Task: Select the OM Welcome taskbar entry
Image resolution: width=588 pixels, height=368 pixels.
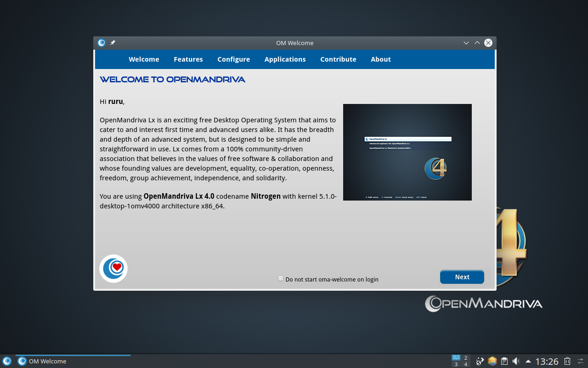Action: (x=73, y=361)
